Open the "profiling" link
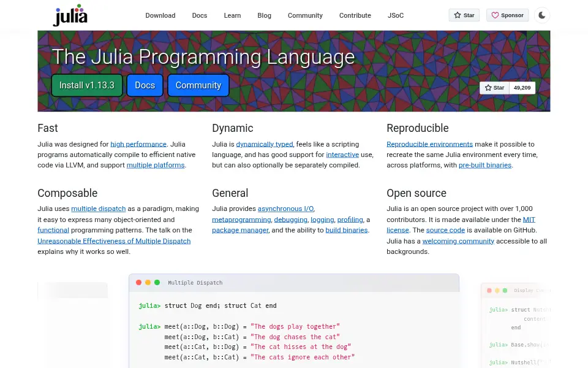588x368 pixels. click(350, 220)
